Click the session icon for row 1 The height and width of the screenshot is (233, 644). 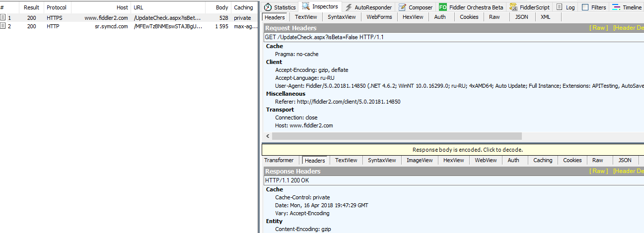point(3,18)
